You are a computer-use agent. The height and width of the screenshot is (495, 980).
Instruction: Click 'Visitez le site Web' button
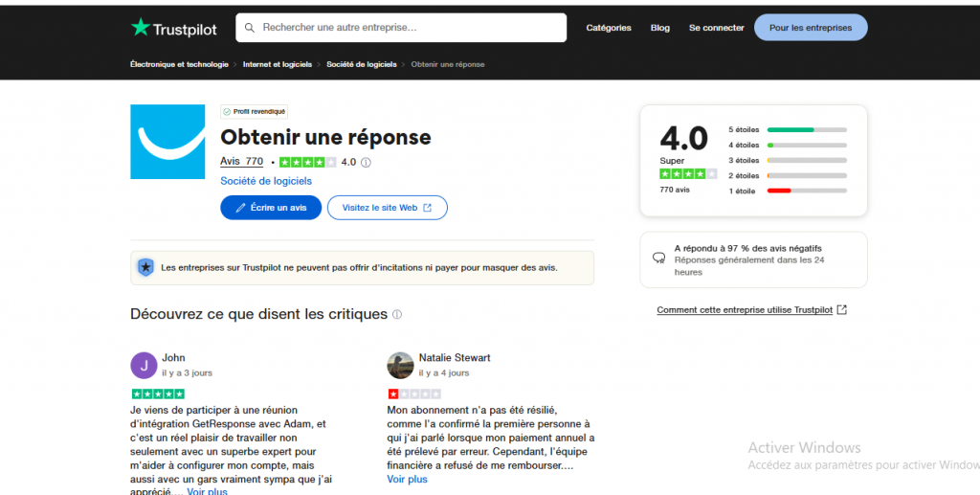tap(387, 208)
